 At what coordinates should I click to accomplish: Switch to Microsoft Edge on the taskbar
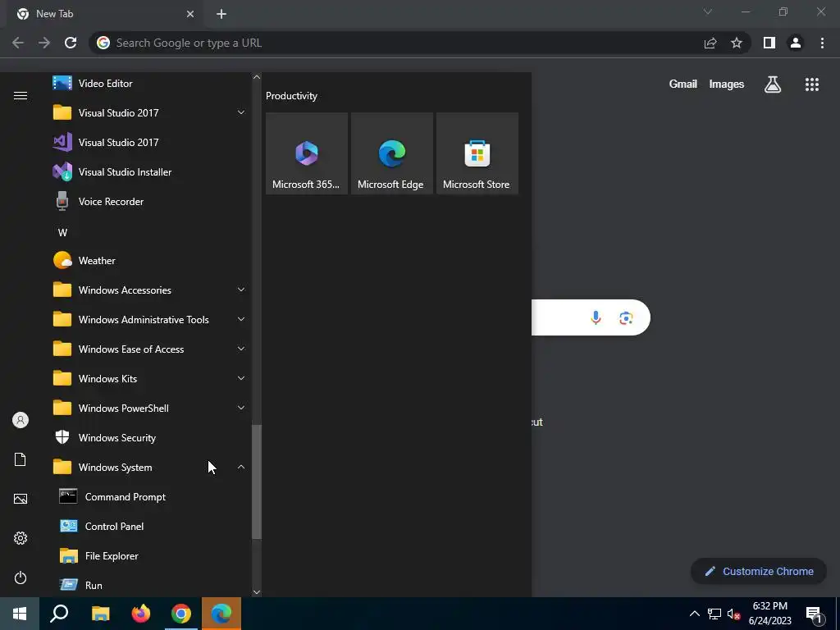coord(221,614)
